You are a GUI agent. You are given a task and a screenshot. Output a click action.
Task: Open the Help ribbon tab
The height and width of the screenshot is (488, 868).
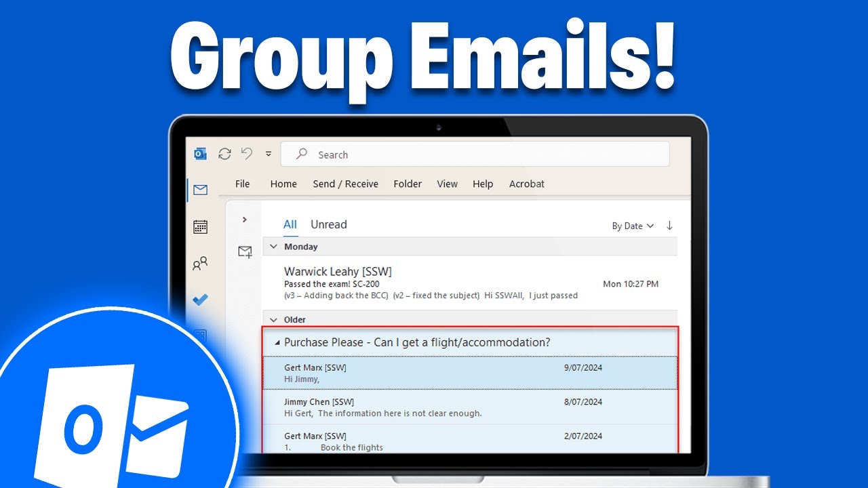point(483,184)
